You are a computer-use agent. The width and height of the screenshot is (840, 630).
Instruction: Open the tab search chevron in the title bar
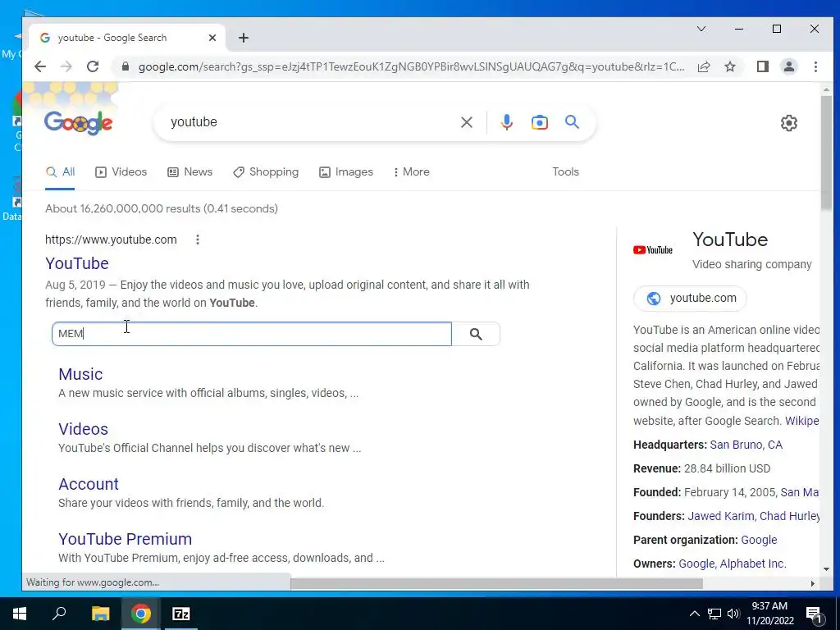click(701, 29)
